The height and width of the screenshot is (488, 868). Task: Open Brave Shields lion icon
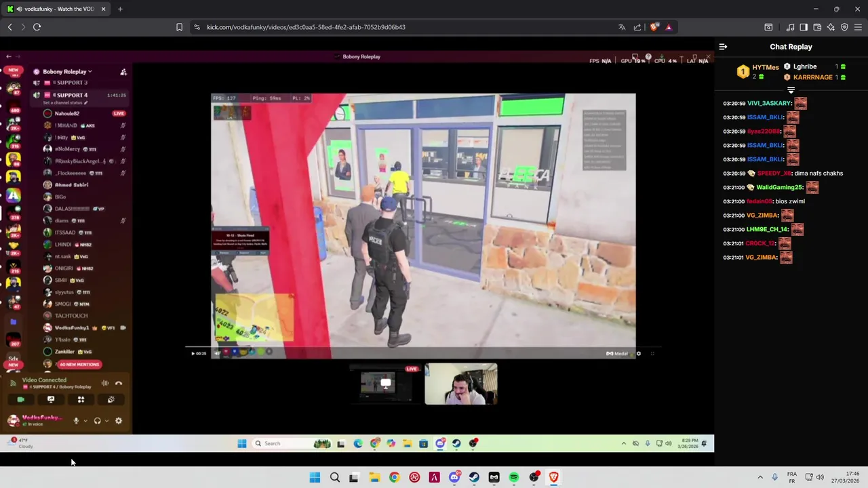point(654,27)
